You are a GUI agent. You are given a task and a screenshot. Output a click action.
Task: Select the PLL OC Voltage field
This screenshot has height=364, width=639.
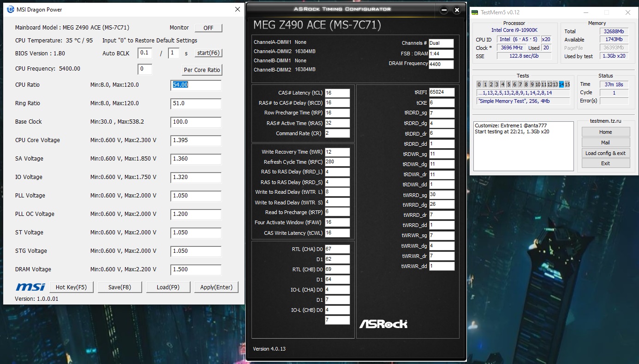click(196, 214)
